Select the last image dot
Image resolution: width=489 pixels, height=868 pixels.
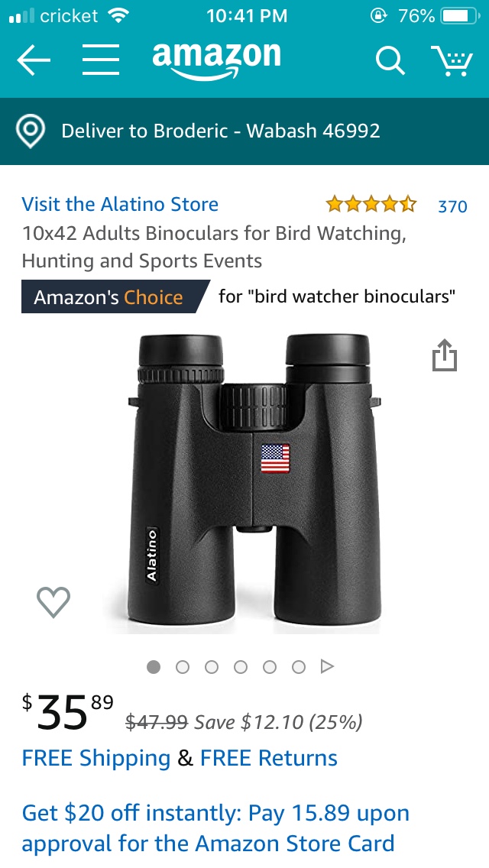coord(299,667)
